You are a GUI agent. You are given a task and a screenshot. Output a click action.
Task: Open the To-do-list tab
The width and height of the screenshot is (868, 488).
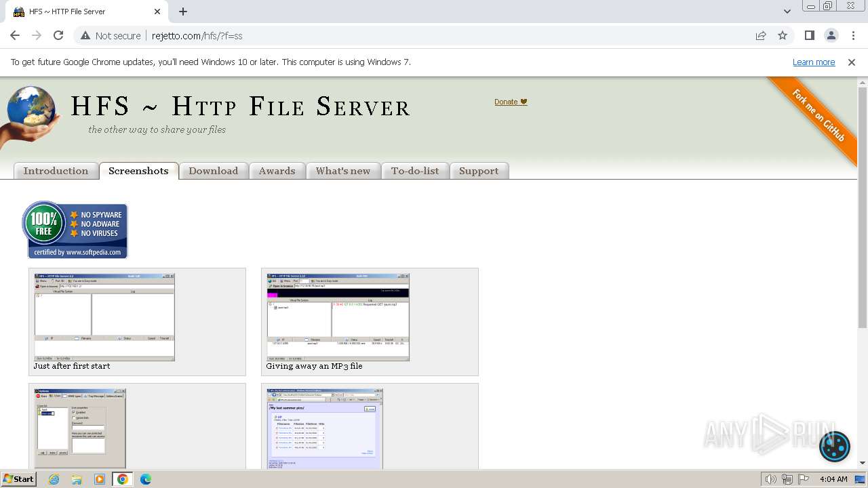tap(415, 171)
